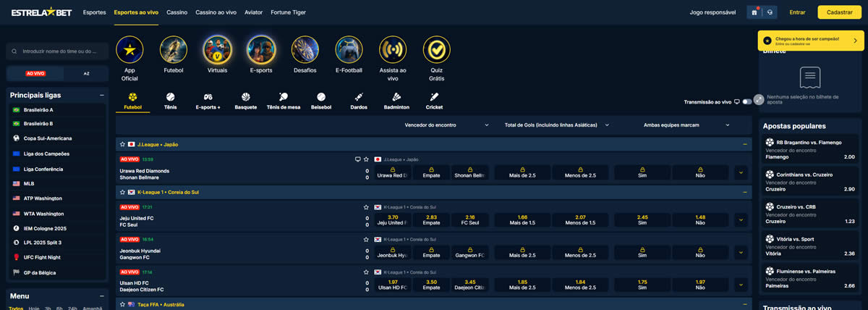Click the TV stream icon on Urawa Red Diamonds row
This screenshot has height=310, width=868.
357,159
